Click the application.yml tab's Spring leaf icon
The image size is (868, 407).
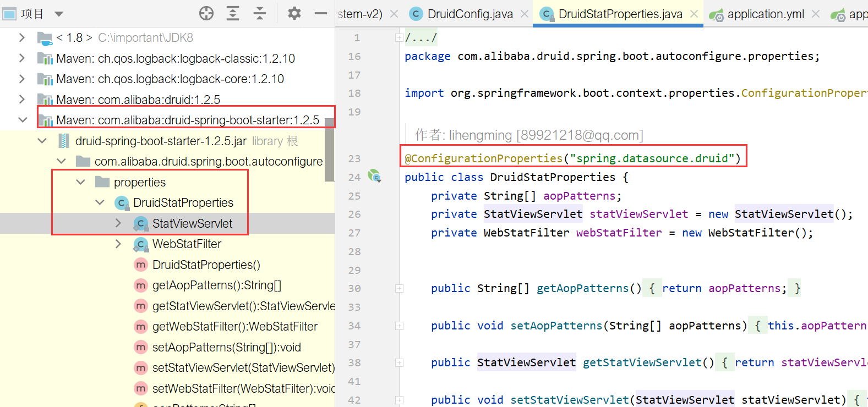coord(716,15)
